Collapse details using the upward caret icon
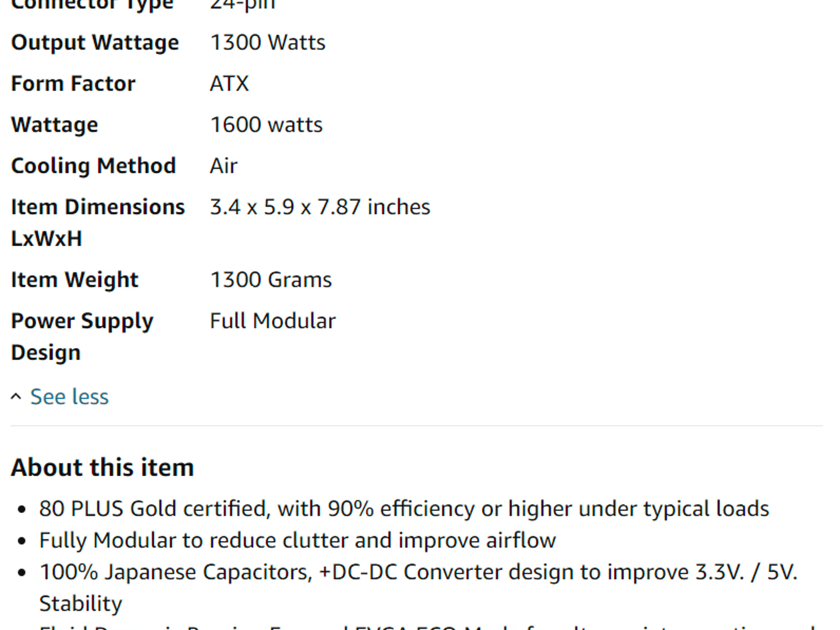This screenshot has height=630, width=840. point(16,397)
